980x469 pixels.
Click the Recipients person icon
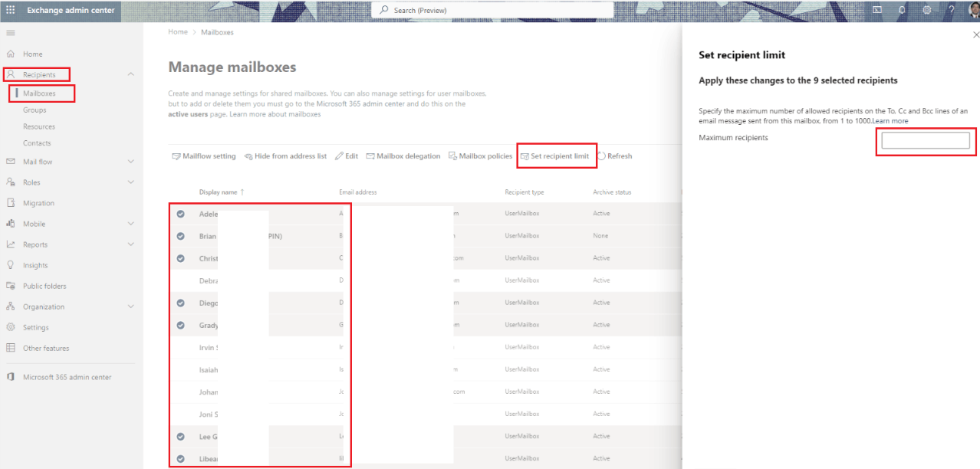click(x=11, y=75)
